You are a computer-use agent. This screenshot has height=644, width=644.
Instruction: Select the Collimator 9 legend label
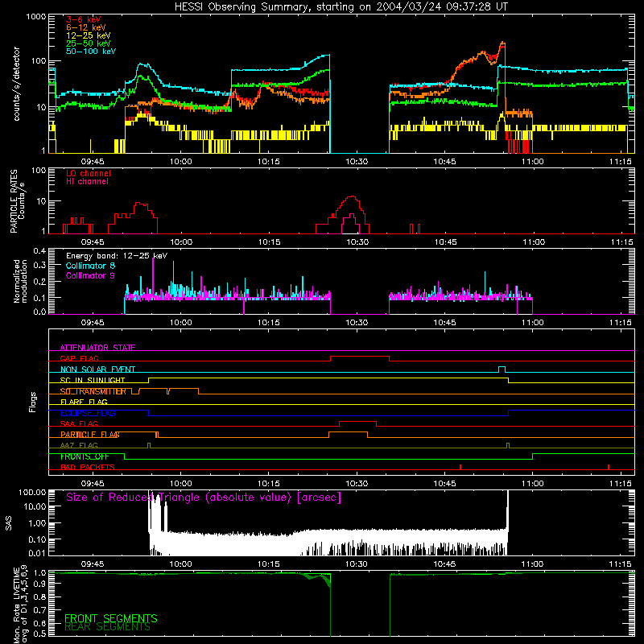90,275
